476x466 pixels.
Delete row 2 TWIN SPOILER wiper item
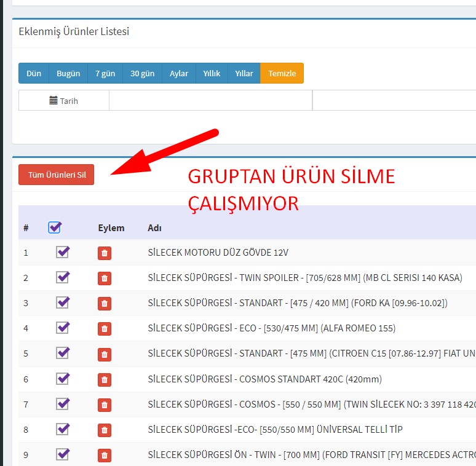coord(105,278)
